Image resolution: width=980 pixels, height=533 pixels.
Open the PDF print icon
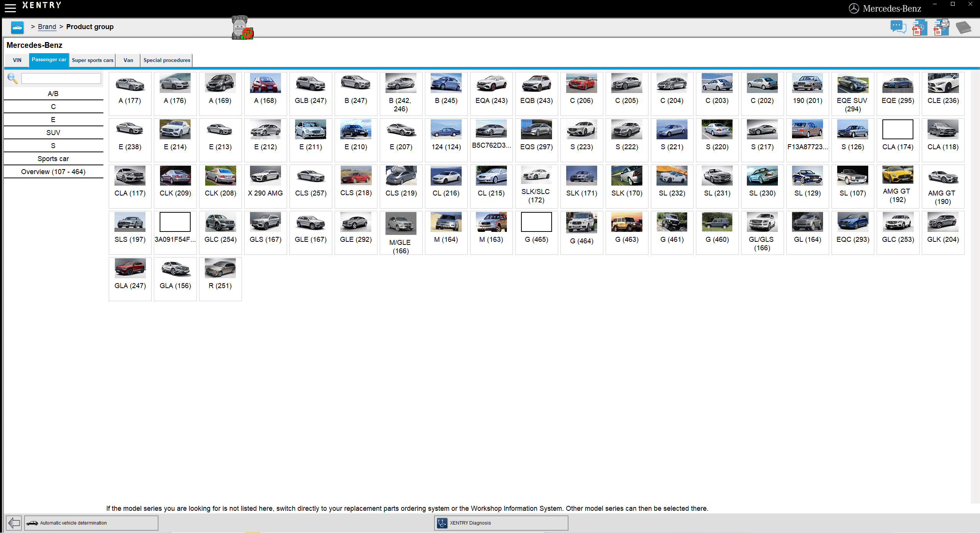pos(941,28)
